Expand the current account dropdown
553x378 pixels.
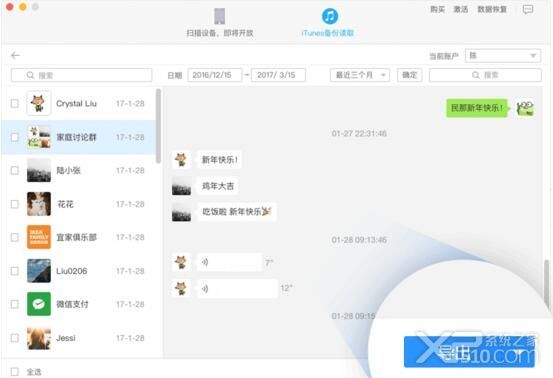503,56
